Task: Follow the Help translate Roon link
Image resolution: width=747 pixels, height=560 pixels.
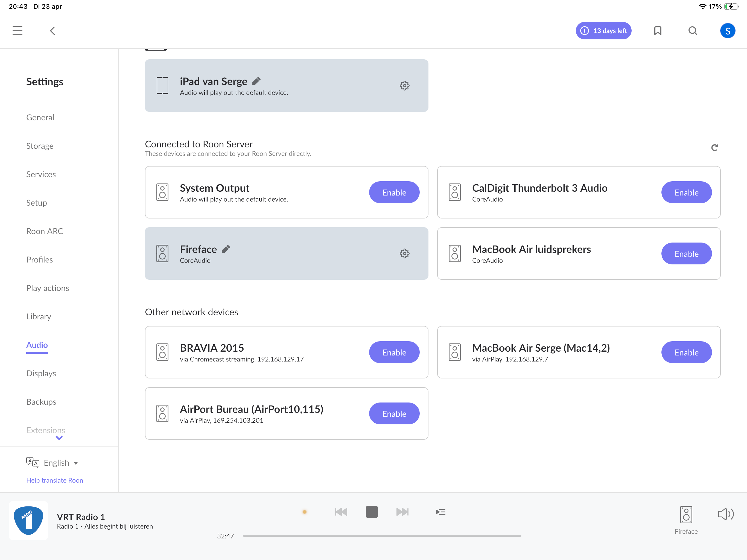Action: point(55,480)
